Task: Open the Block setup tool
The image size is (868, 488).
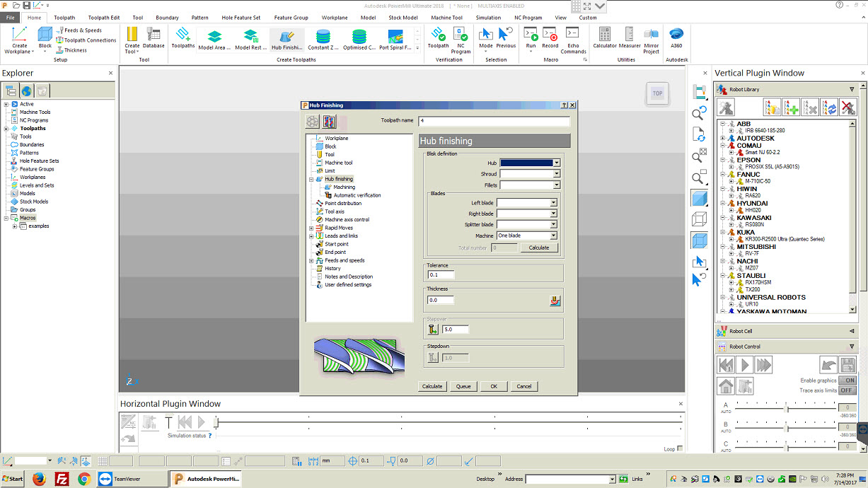Action: (45, 40)
